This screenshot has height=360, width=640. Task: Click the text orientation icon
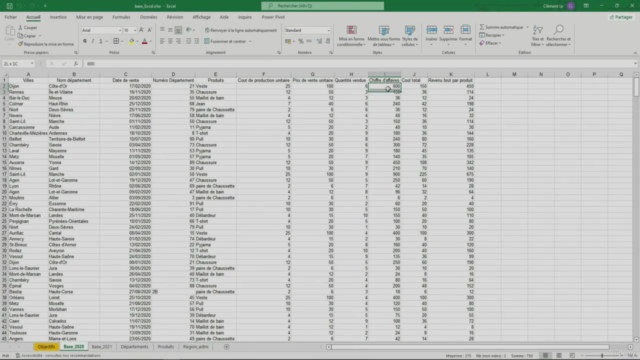[x=189, y=30]
